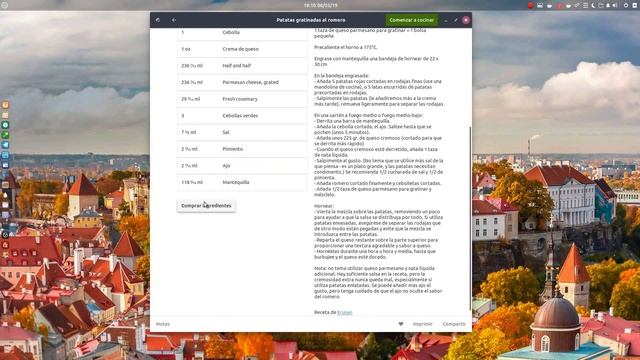Close the recipe window
This screenshot has width=640, height=360.
click(x=466, y=20)
